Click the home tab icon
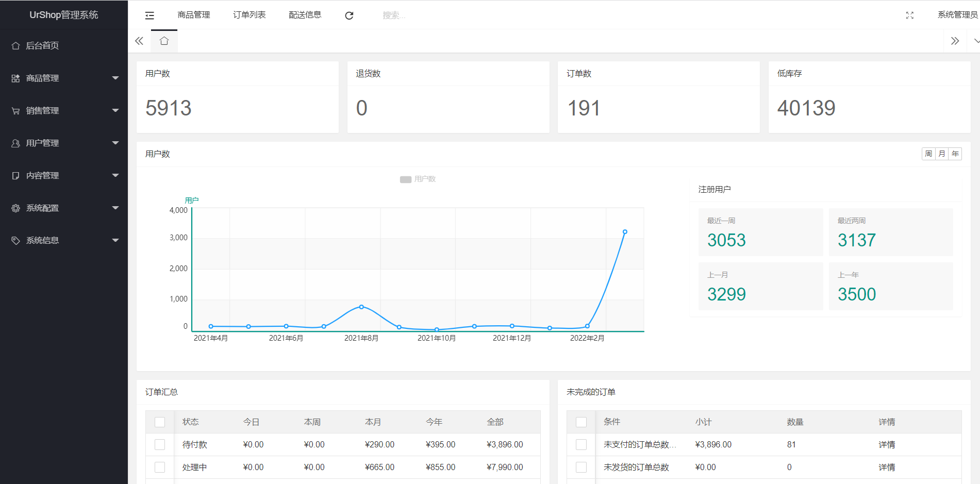Viewport: 980px width, 484px height. [x=164, y=41]
